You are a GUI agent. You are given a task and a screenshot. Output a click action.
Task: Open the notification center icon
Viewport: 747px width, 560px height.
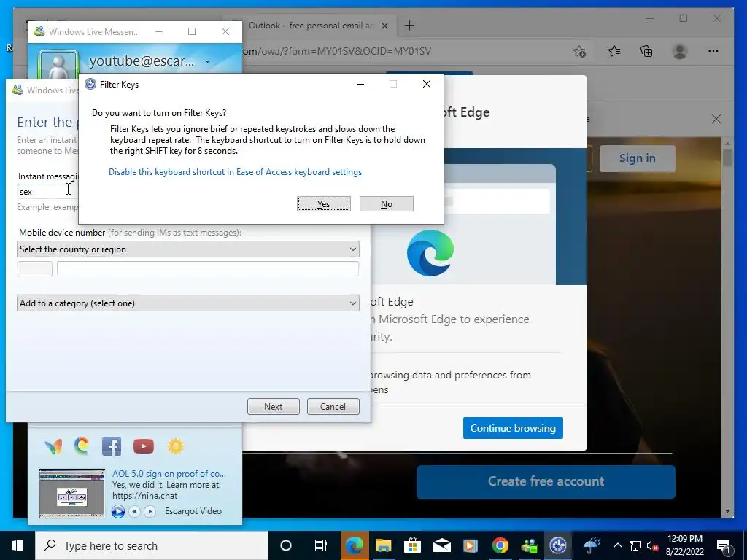724,546
